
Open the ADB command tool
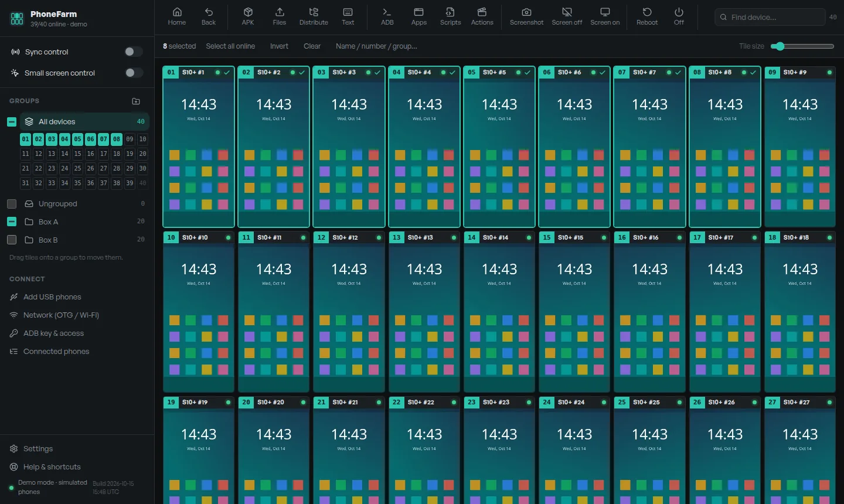click(x=387, y=17)
